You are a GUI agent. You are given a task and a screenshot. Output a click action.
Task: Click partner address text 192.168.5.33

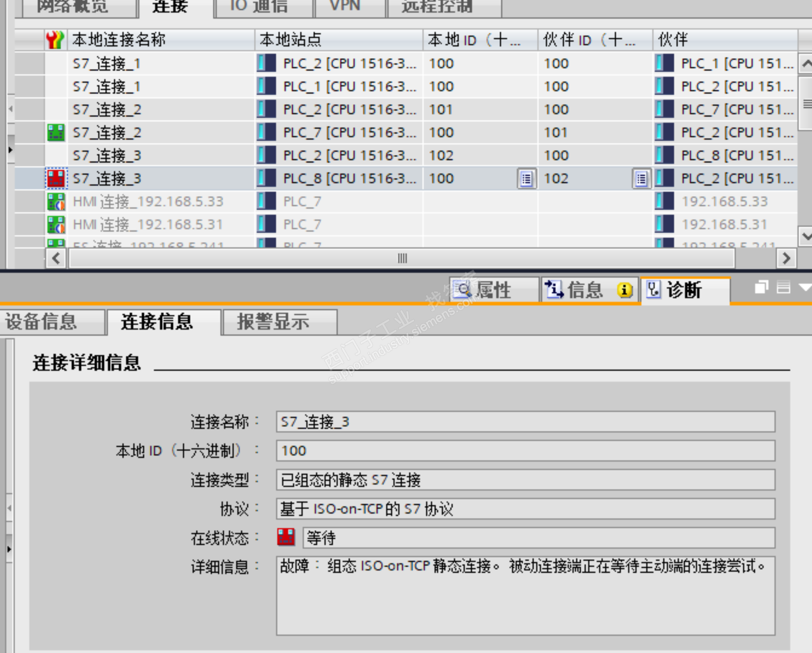[724, 201]
